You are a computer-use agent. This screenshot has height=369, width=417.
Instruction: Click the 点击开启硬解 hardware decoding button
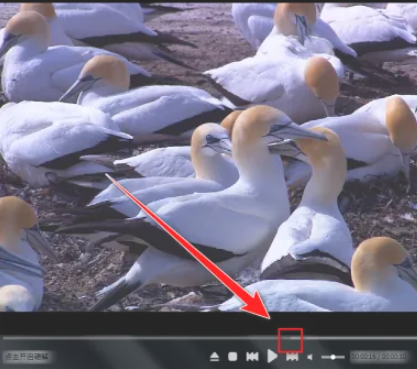[28, 357]
